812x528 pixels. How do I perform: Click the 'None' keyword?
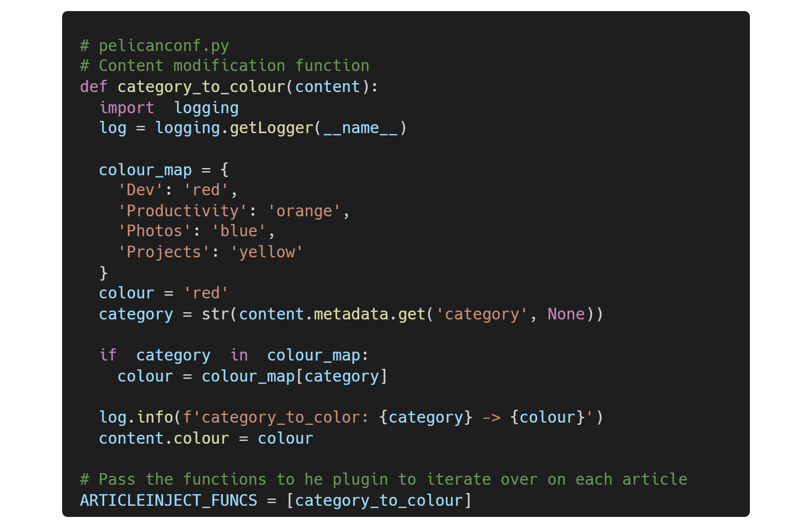pos(566,314)
